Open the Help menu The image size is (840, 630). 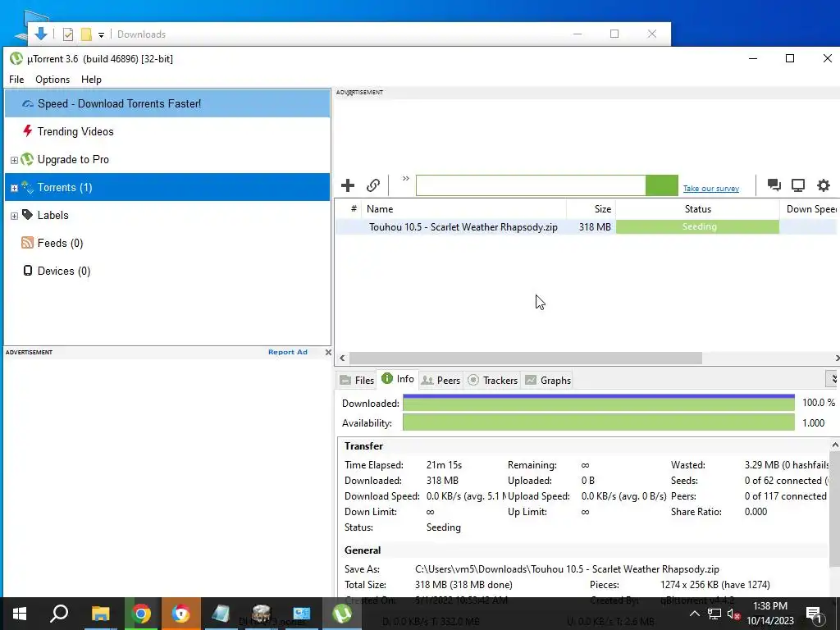click(x=91, y=80)
